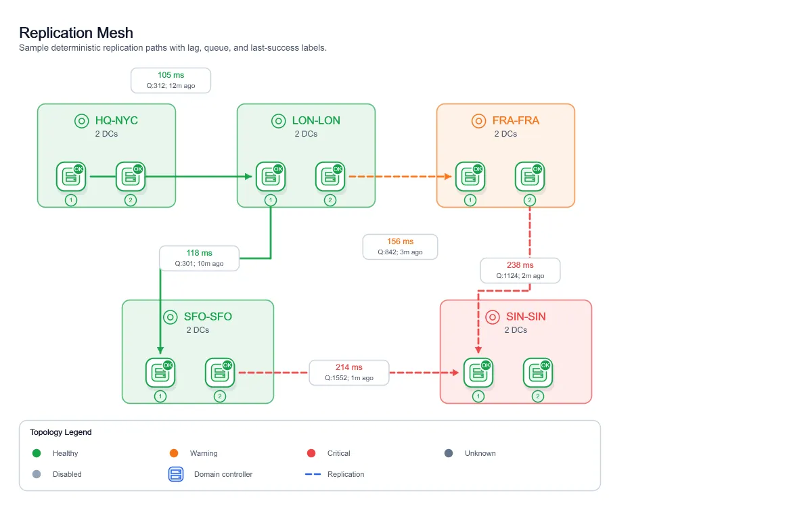Click the HQ-NYC site name
Viewport: 812px width, 510px height.
click(x=116, y=121)
